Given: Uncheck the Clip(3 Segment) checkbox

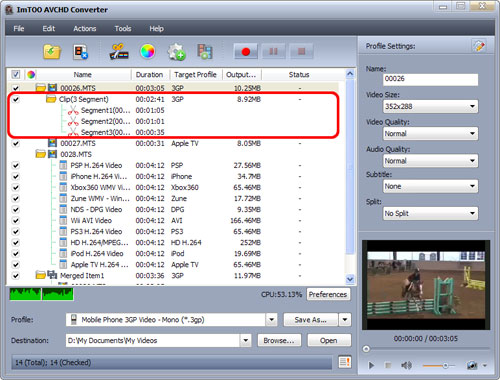Looking at the screenshot, I should tap(16, 99).
